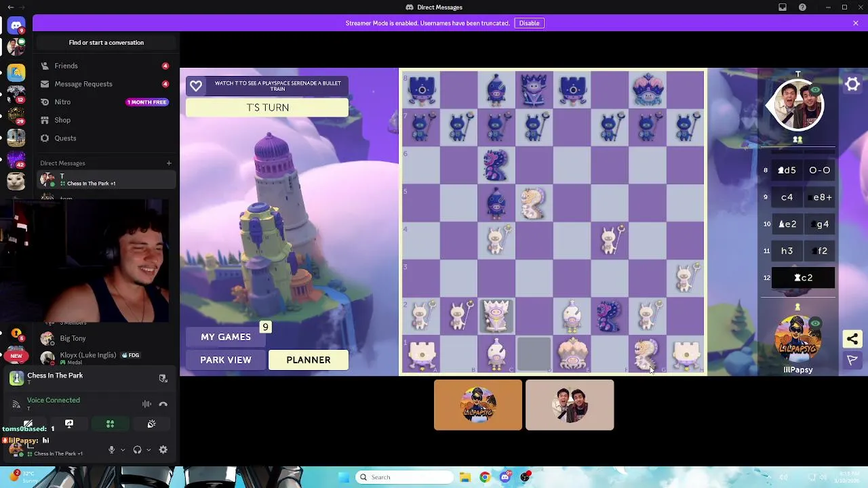Create a new DM with plus icon

(169, 163)
